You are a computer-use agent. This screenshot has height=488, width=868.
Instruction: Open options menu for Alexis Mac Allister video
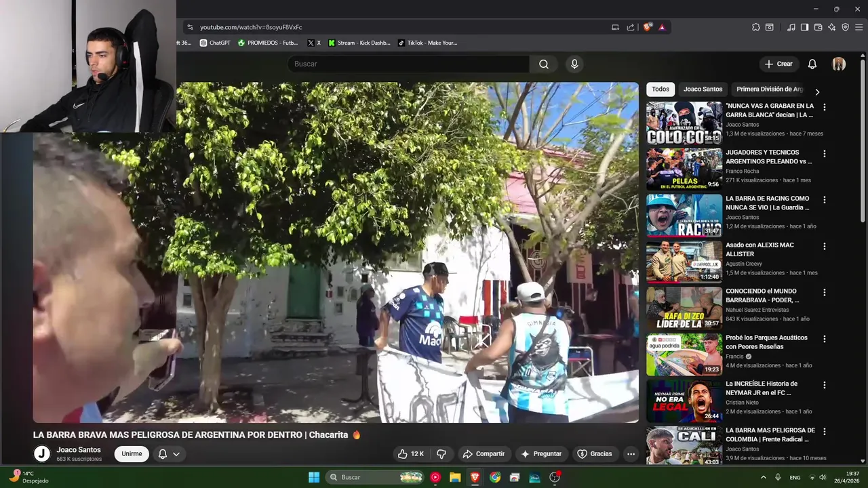point(825,246)
